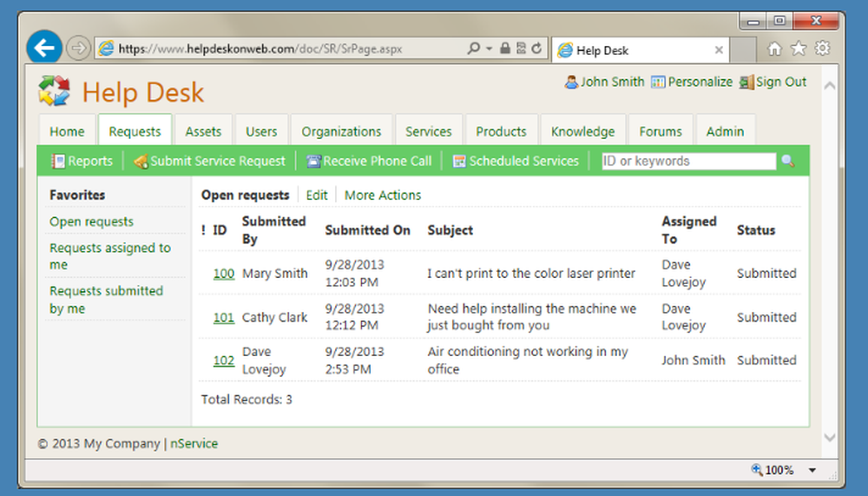The height and width of the screenshot is (496, 868).
Task: Click subject "Air conditioning not working in my office"
Action: click(x=528, y=360)
